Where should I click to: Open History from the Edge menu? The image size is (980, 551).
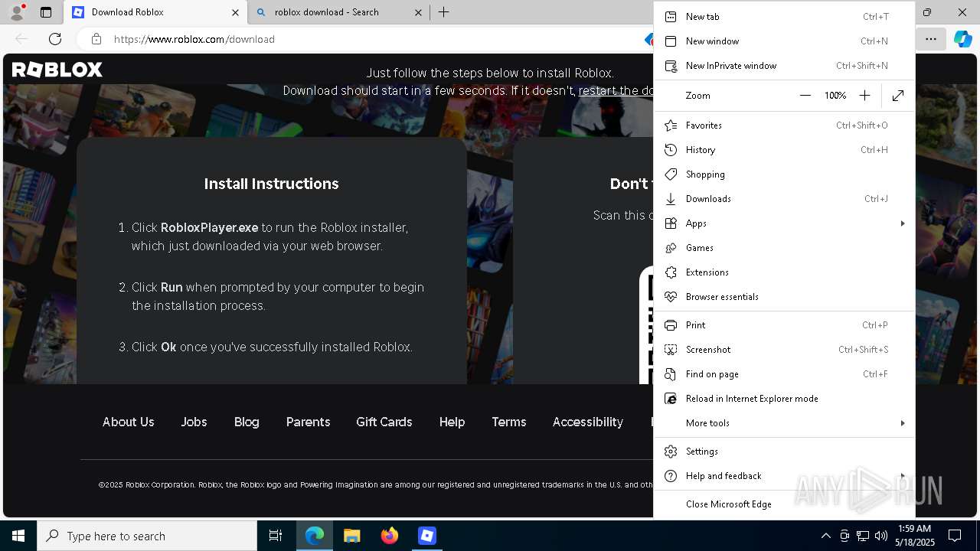(784, 150)
